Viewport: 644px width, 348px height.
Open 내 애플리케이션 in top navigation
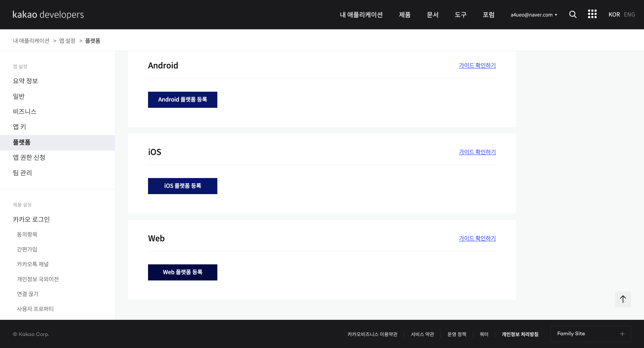coord(361,15)
